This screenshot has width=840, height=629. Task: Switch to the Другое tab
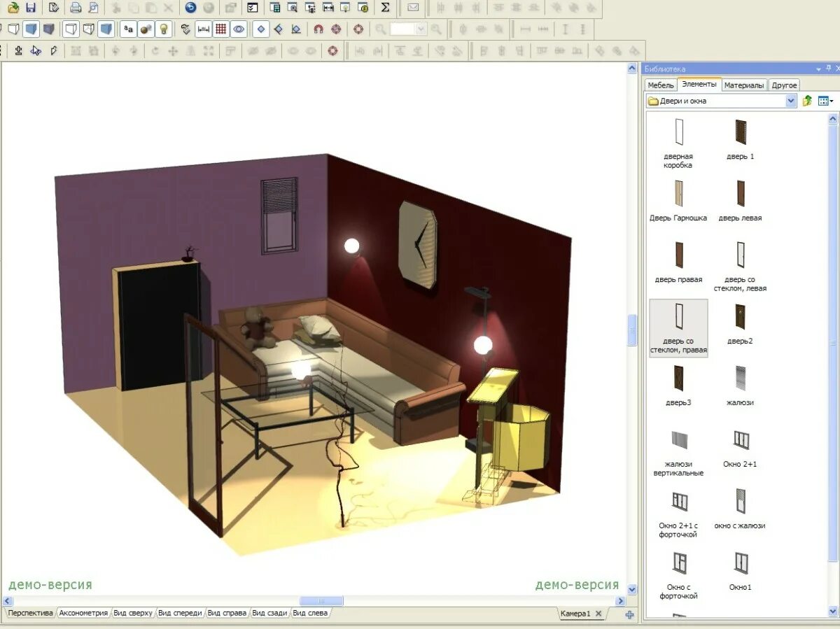784,85
